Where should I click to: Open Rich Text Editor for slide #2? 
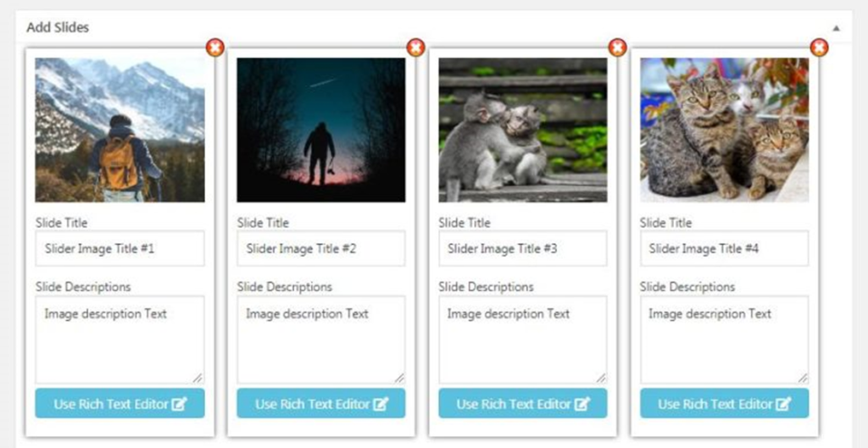click(320, 404)
